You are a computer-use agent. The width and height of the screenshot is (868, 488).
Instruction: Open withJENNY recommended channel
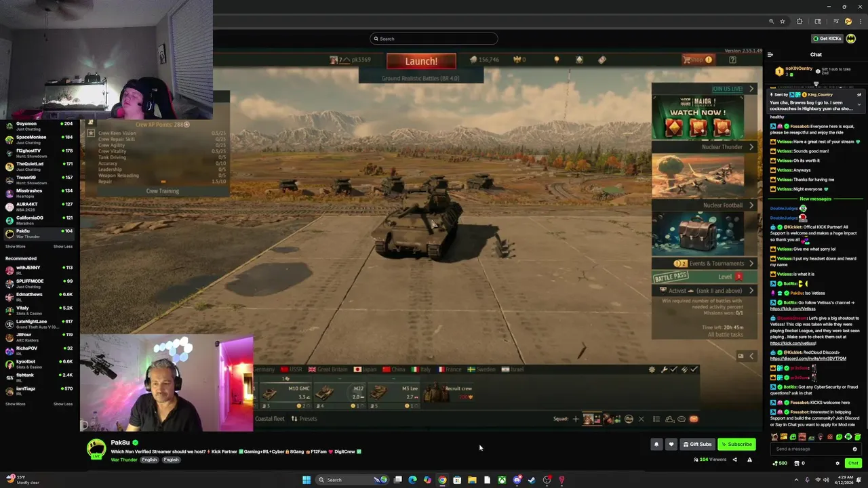[x=40, y=270]
